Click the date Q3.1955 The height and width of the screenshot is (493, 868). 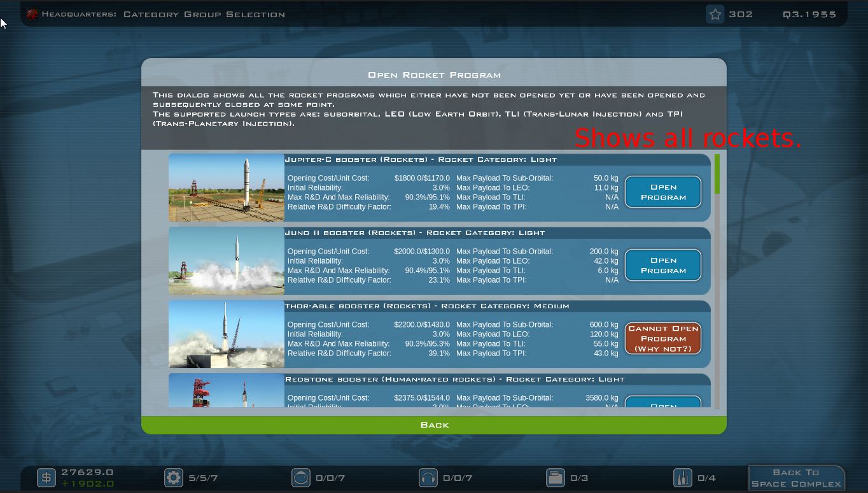[809, 14]
